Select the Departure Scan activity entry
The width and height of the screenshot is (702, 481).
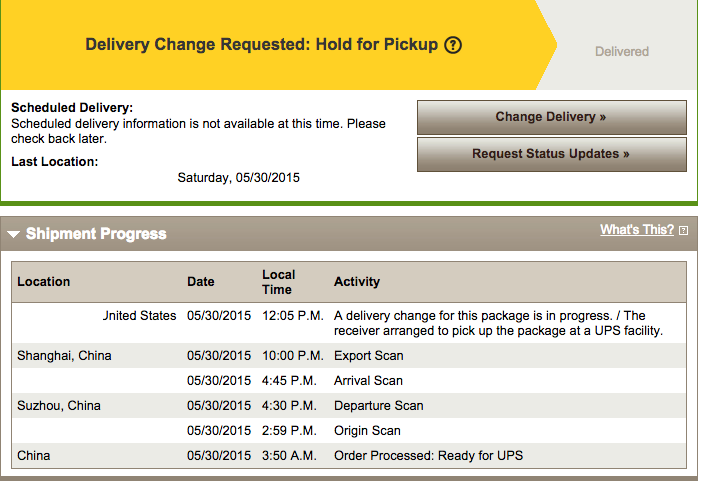(379, 406)
